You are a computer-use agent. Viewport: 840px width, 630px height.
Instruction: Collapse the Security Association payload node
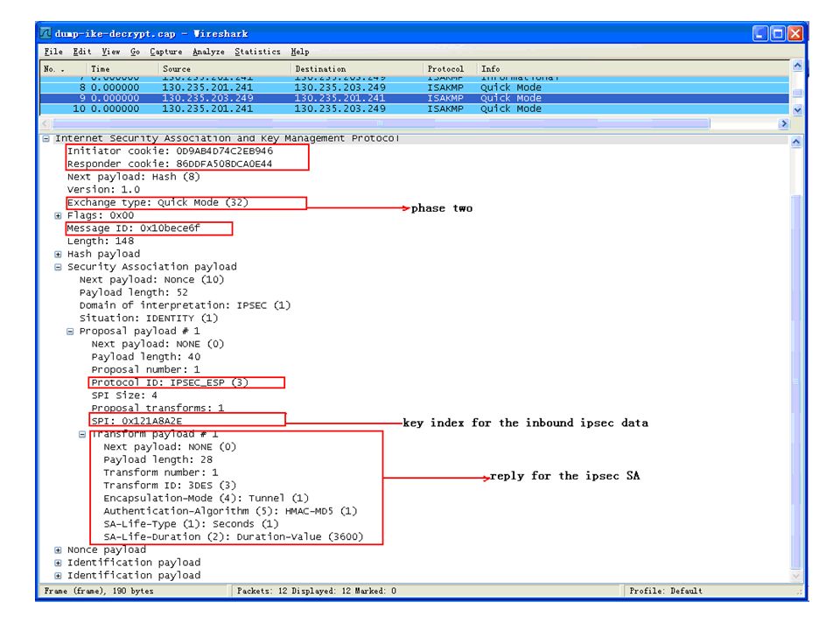click(x=58, y=267)
